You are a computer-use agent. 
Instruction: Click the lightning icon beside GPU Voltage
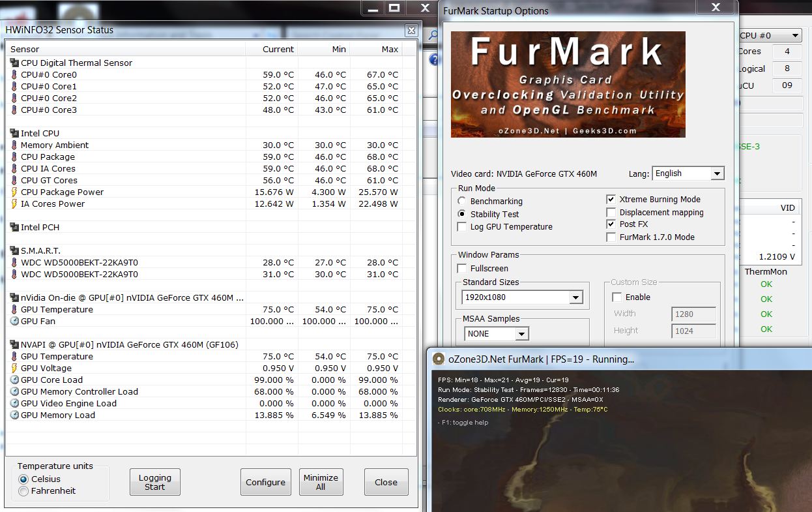tap(14, 368)
